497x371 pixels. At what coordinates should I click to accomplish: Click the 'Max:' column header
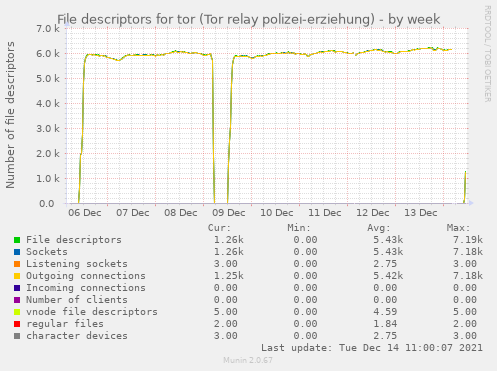click(x=458, y=228)
